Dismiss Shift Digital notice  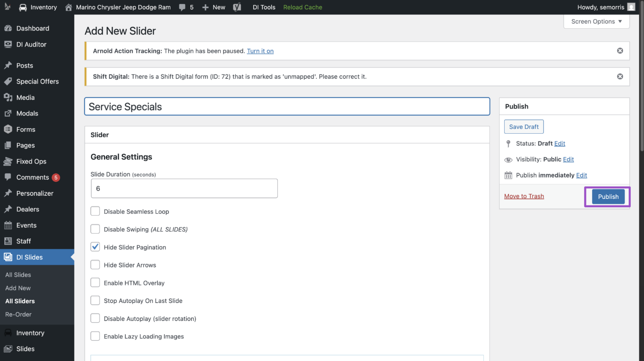(x=620, y=77)
